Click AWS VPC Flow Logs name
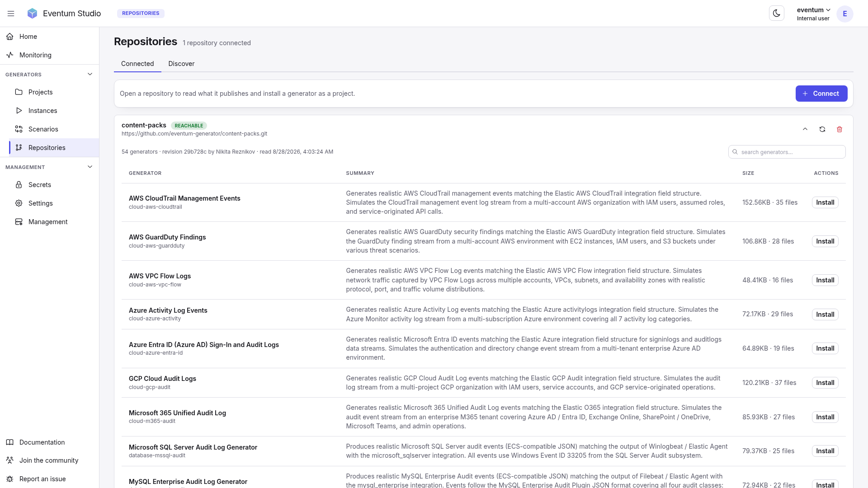The image size is (868, 488). (160, 276)
